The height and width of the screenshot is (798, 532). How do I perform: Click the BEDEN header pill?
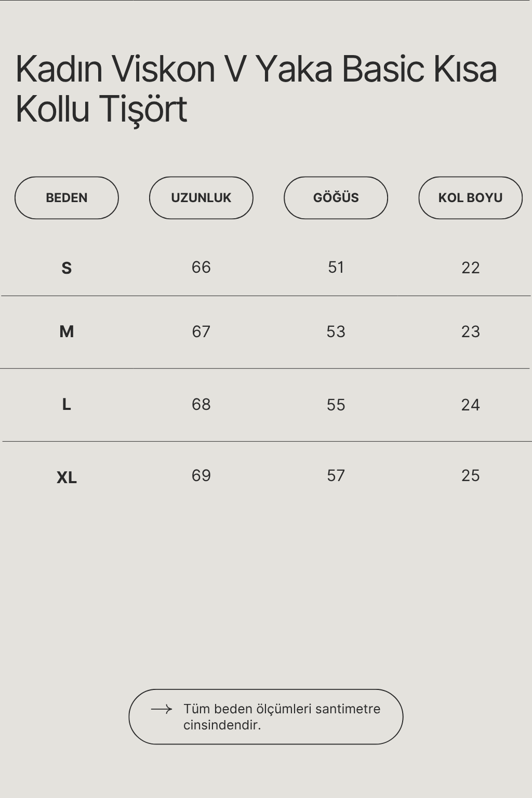tap(66, 198)
